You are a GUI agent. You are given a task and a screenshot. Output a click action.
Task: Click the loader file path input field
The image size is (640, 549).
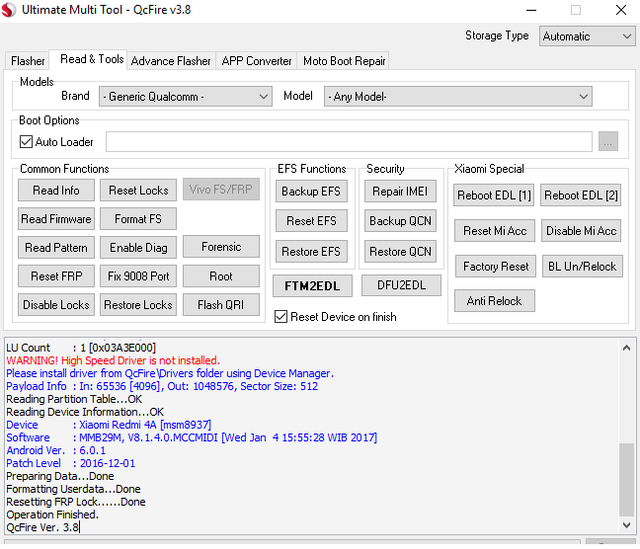point(349,142)
